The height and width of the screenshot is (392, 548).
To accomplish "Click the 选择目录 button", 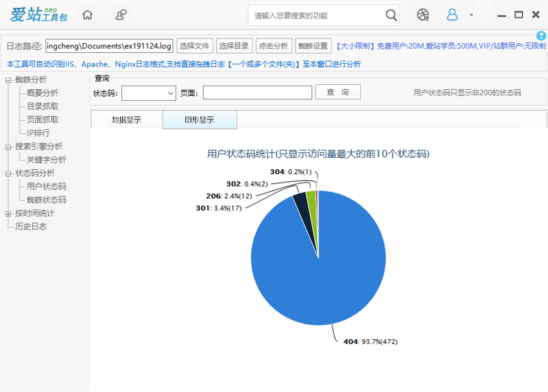I will 234,46.
